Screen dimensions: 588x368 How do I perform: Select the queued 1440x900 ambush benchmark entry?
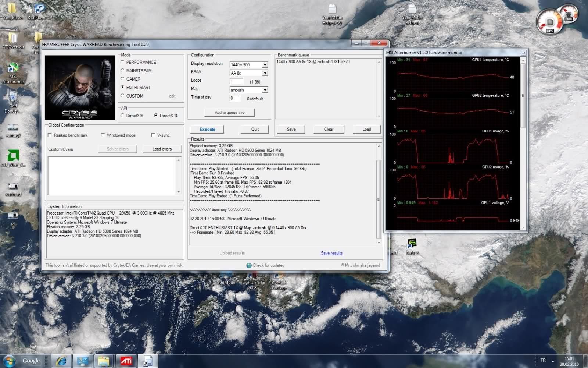point(313,62)
